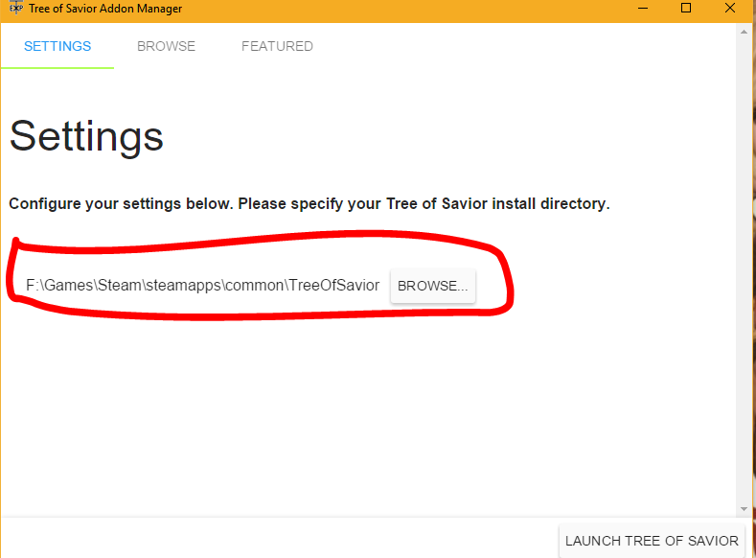Click the Tree of Savior app icon in title bar
The image size is (756, 558).
15,9
